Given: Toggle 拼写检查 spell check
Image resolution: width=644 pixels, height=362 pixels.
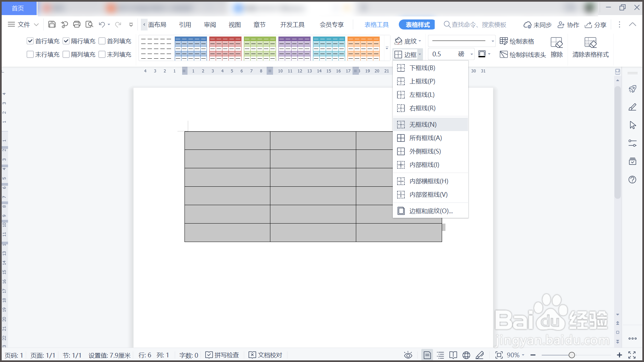Looking at the screenshot, I should 222,355.
